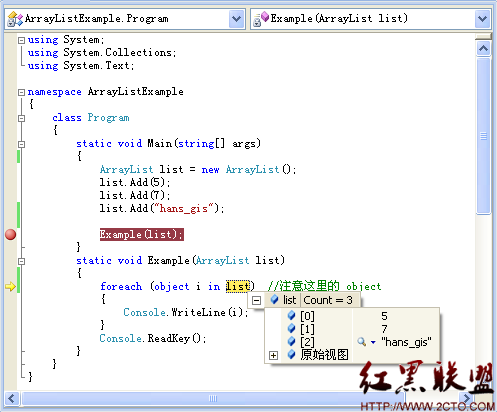497x412 pixels.
Task: Click the field icon beside [2]
Action: (291, 341)
